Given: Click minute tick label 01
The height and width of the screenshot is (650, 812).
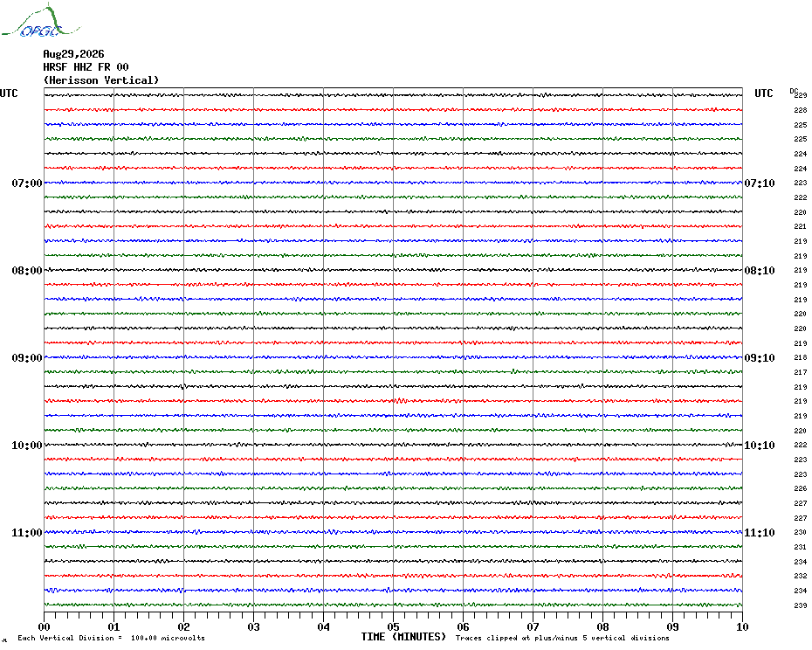Looking at the screenshot, I should [114, 626].
